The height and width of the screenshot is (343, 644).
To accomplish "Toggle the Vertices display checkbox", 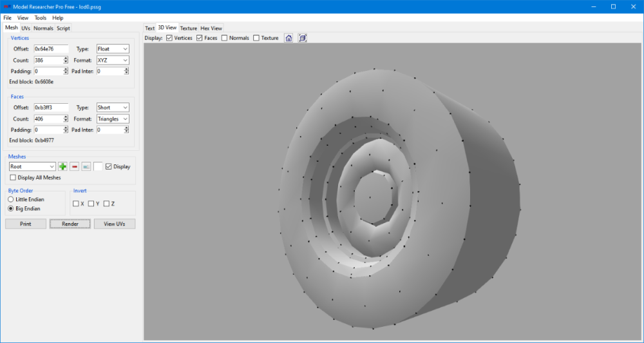I will [169, 38].
